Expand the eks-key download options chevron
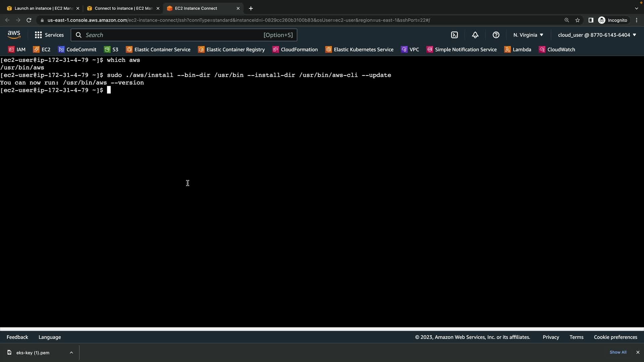 (x=71, y=353)
